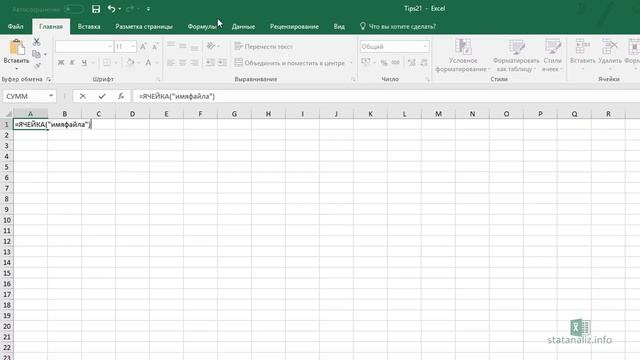Screen dimensions: 640x360
Task: Click the Delete cells (Удалить) button
Action: click(x=610, y=54)
